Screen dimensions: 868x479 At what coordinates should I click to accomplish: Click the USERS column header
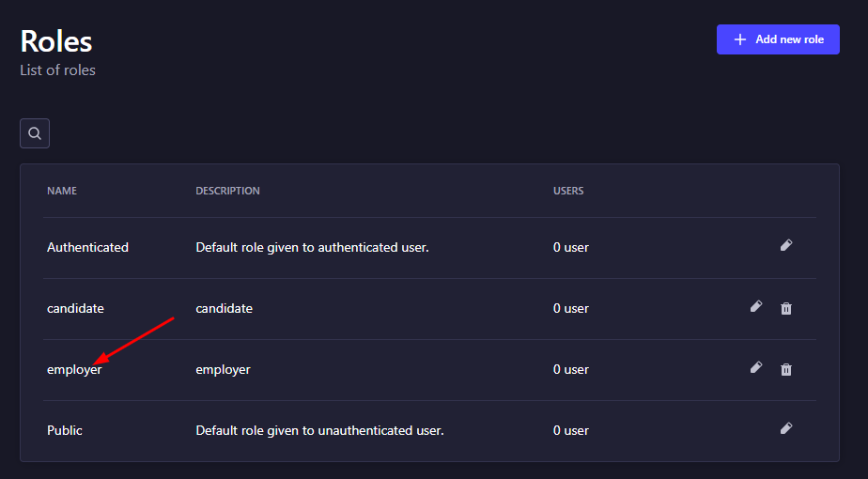point(568,191)
